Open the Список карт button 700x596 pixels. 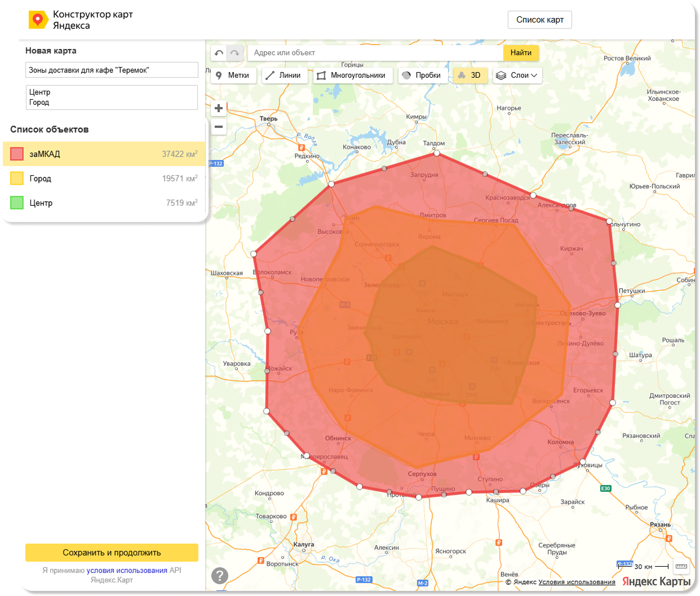coord(540,20)
